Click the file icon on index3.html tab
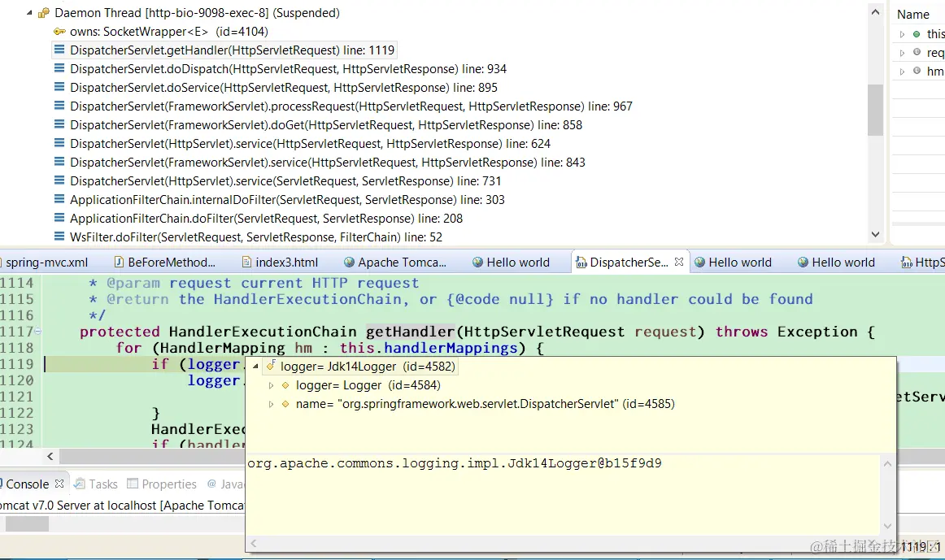 point(246,262)
